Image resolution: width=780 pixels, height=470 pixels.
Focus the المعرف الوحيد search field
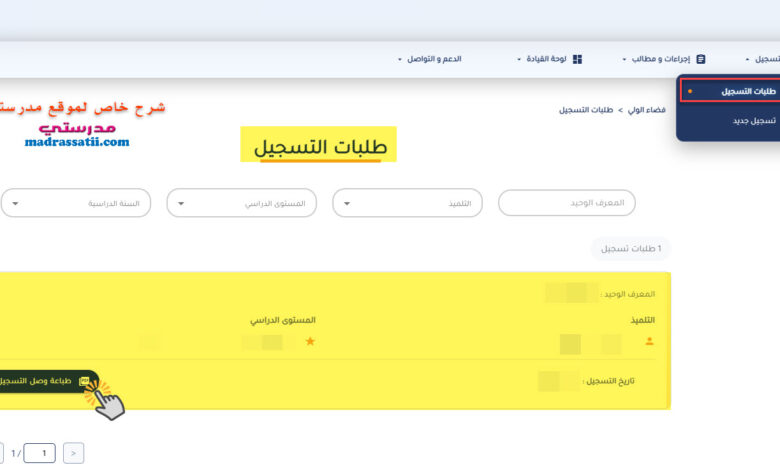[x=567, y=203]
